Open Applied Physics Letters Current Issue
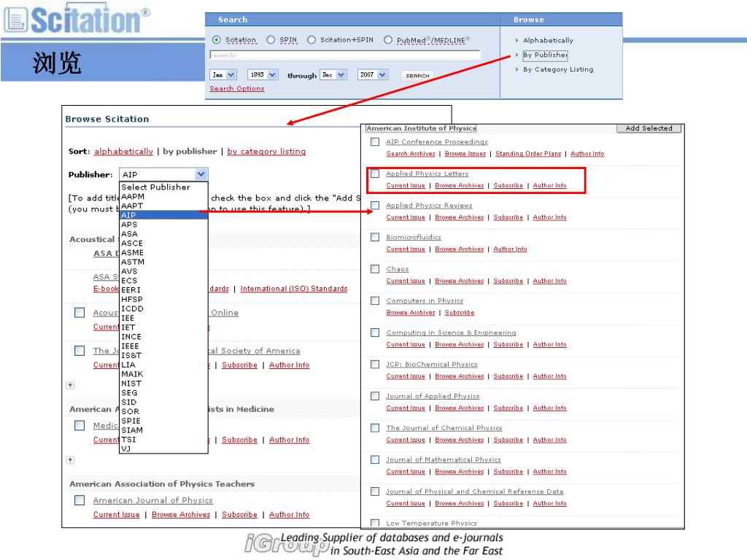 tap(406, 186)
